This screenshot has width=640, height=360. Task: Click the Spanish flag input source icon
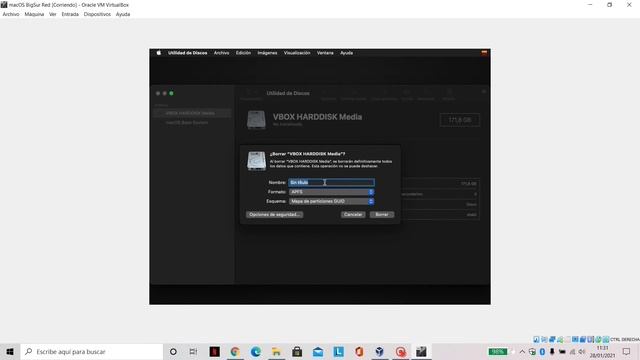[484, 53]
